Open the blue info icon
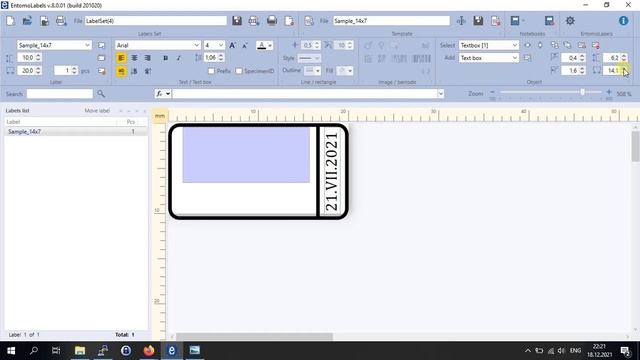 [623, 21]
